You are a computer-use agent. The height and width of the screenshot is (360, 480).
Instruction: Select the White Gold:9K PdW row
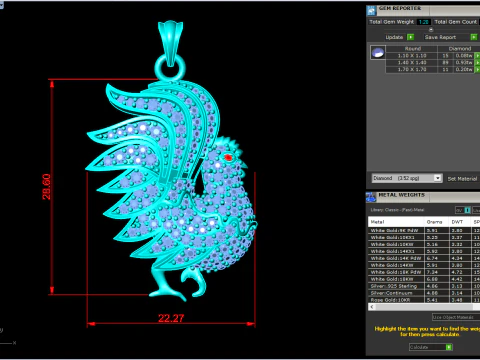pos(424,230)
